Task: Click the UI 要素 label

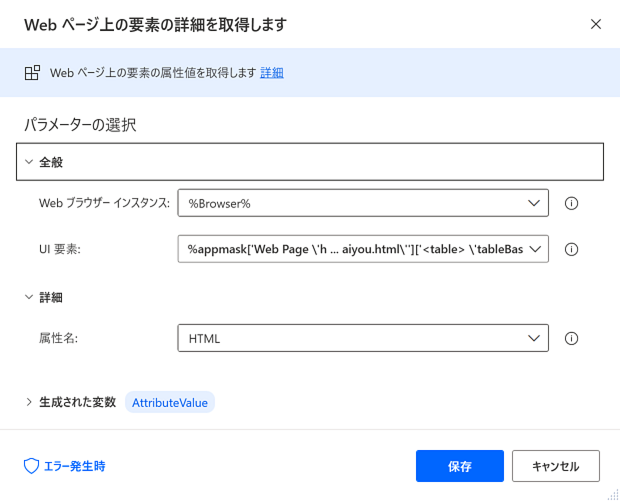Action: click(60, 249)
